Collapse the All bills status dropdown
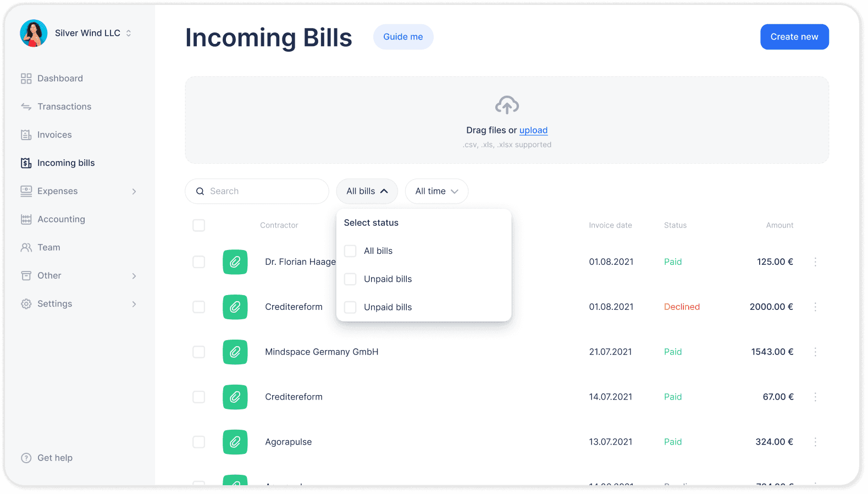This screenshot has height=494, width=868. tap(367, 191)
